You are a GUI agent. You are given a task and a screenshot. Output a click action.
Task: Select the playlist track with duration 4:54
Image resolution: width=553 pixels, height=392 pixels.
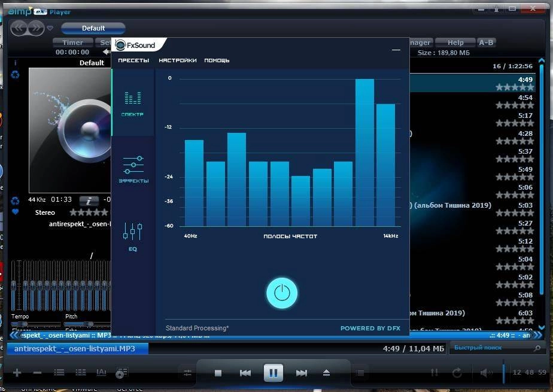click(x=472, y=101)
